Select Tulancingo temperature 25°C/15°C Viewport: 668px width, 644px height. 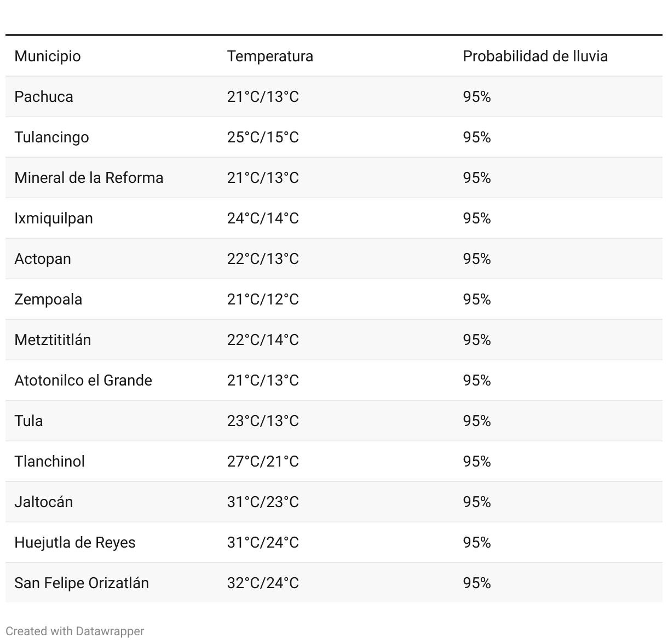pos(263,137)
